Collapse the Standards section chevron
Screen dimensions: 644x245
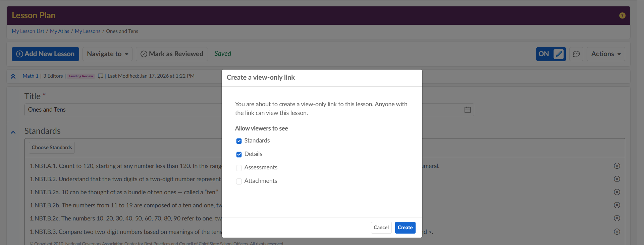coord(13,132)
